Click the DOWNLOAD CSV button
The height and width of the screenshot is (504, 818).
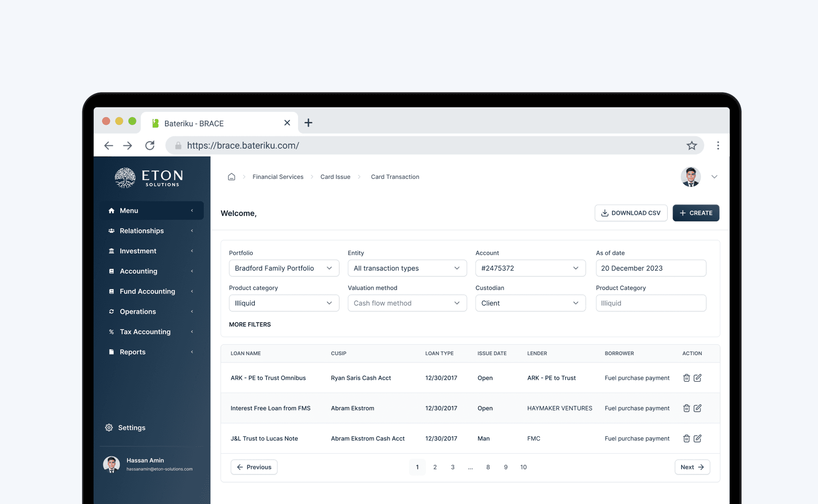pyautogui.click(x=631, y=213)
